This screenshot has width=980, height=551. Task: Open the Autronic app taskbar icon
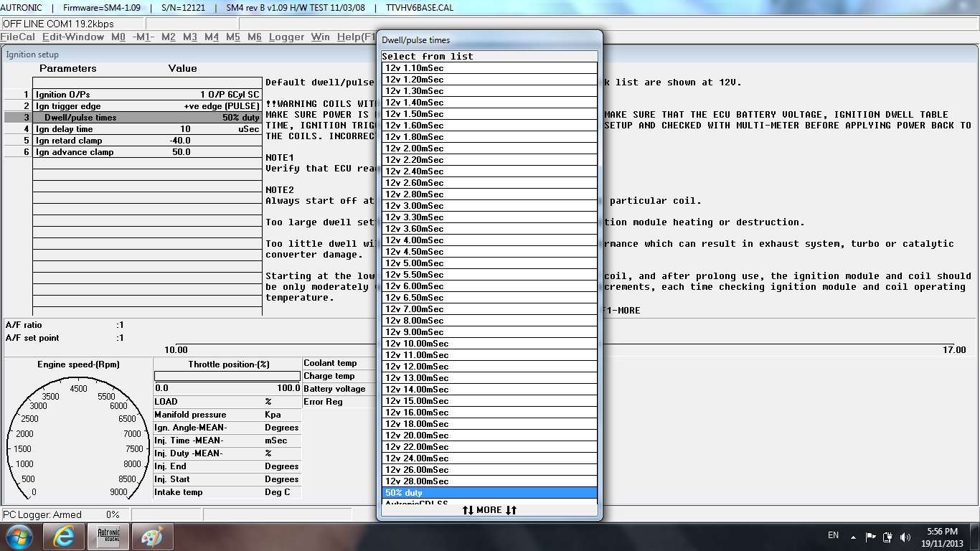click(108, 537)
